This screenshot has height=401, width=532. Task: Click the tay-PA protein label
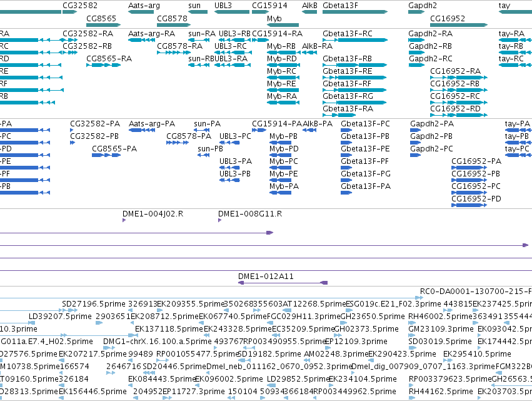tap(518, 124)
